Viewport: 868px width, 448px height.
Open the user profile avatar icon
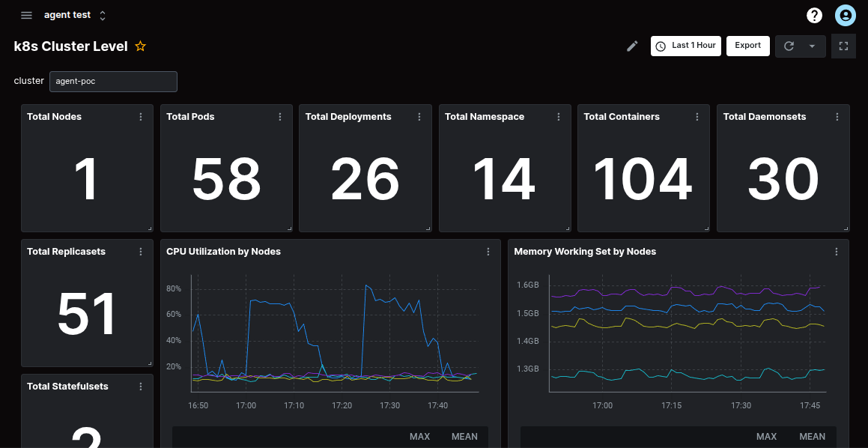[845, 15]
